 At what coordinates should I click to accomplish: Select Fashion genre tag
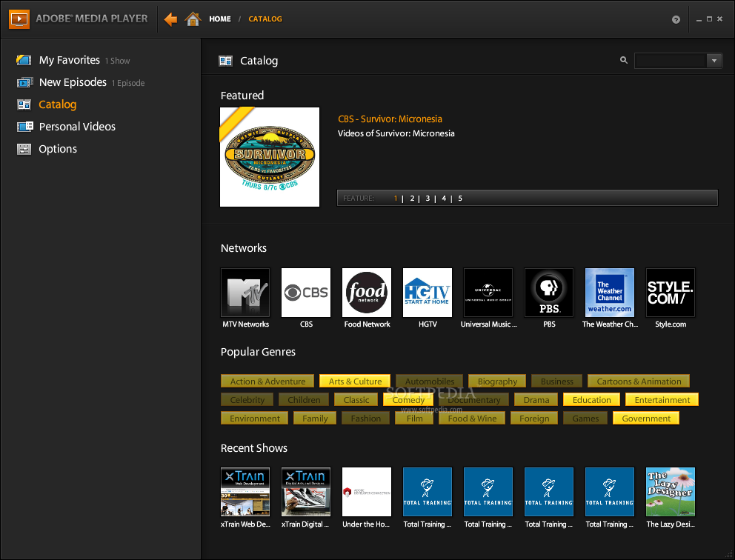pos(365,419)
